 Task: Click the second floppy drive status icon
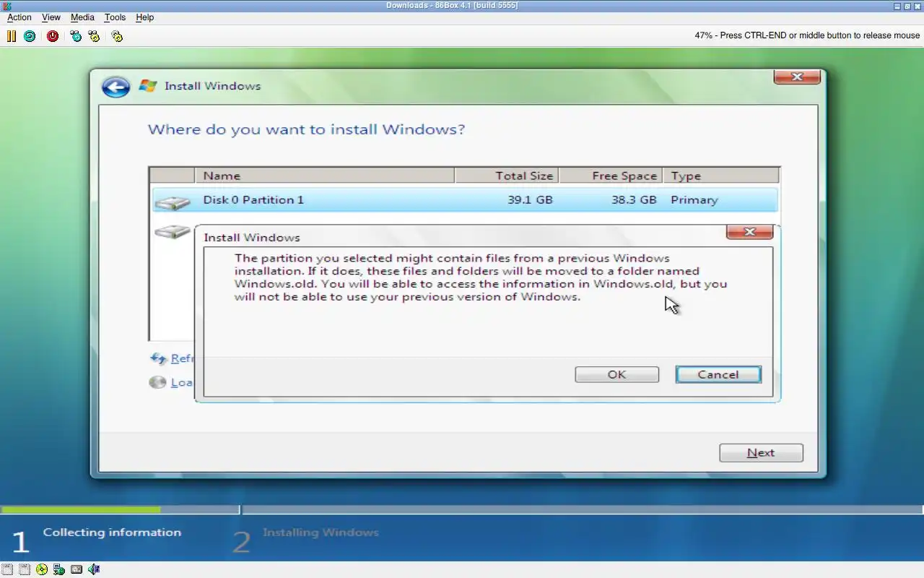[x=25, y=569]
